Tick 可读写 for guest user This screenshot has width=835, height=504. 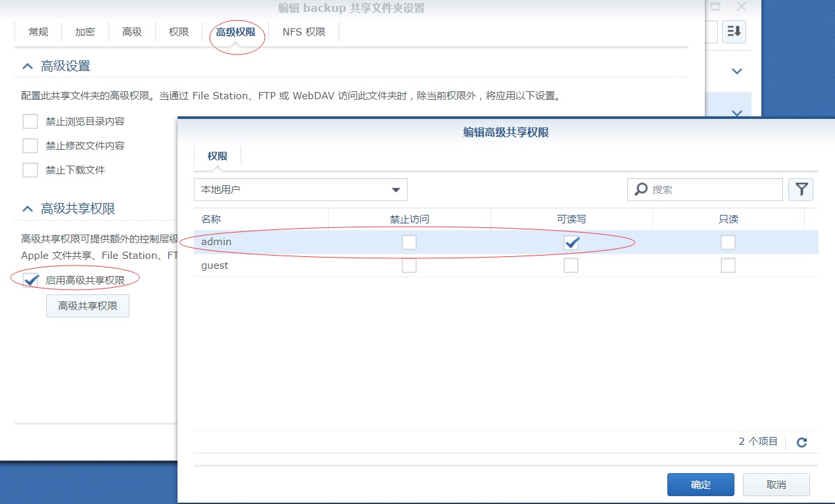(x=571, y=265)
